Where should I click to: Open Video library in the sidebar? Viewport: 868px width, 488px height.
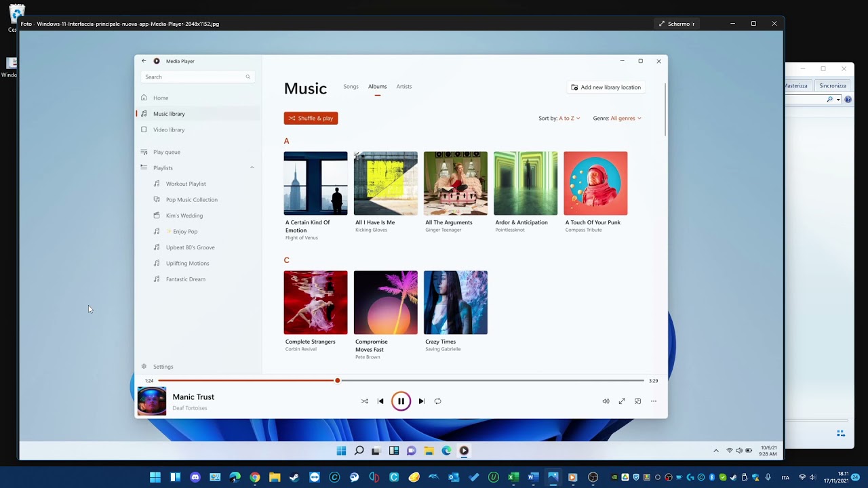[198, 129]
